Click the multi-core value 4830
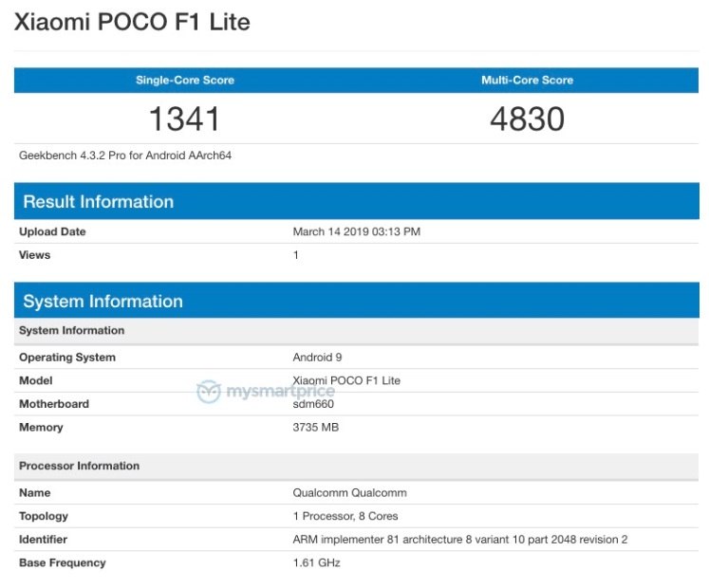This screenshot has width=709, height=588. click(x=527, y=119)
